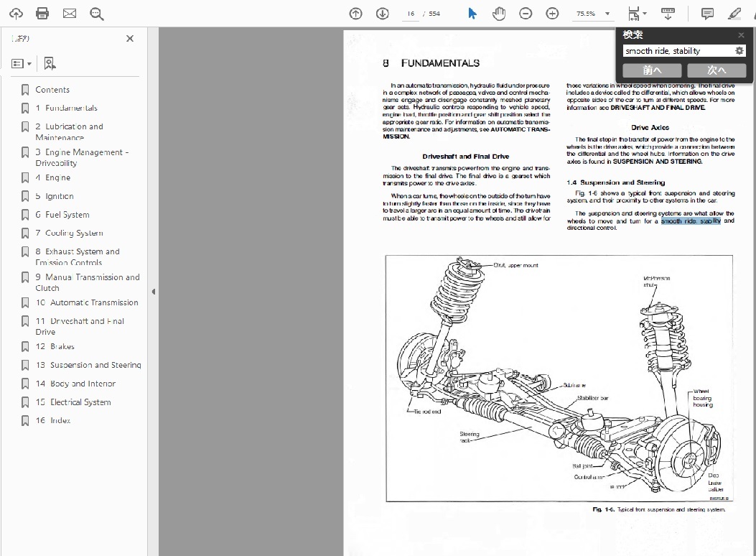Go to 3 Engine Management - Driveability
This screenshot has height=556, width=756.
click(82, 158)
